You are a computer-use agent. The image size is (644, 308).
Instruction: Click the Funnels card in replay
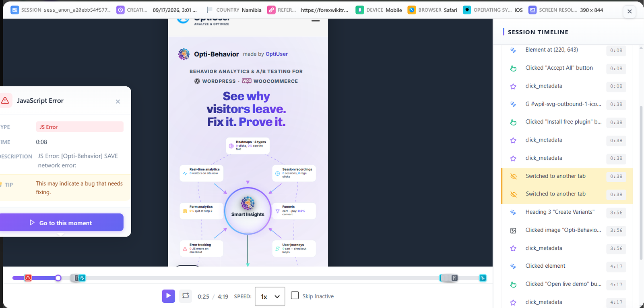pos(294,211)
